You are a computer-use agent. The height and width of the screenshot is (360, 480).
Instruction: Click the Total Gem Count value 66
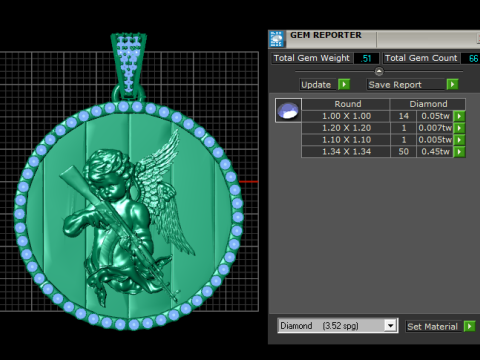(x=472, y=58)
